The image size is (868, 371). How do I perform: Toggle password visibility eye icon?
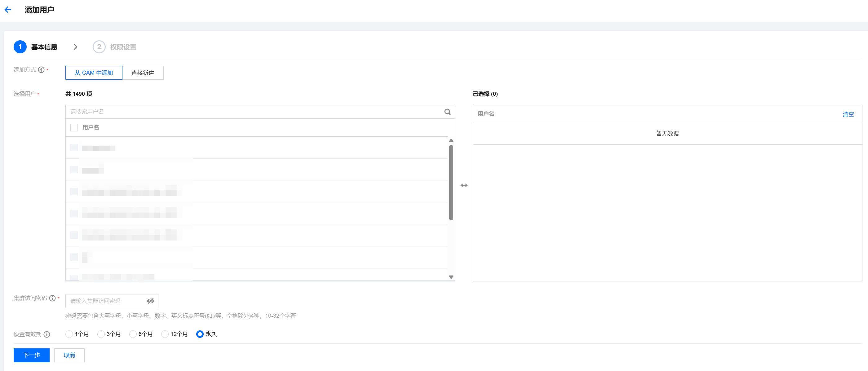[150, 301]
